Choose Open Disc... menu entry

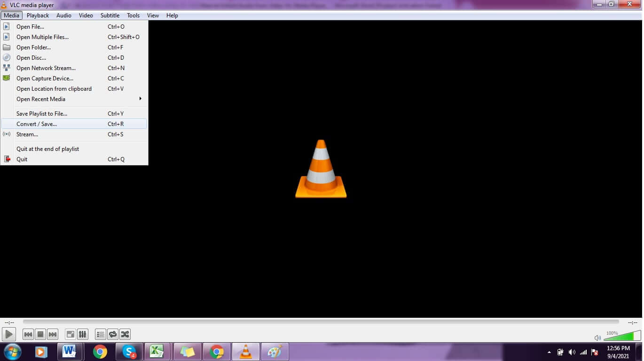(74, 58)
